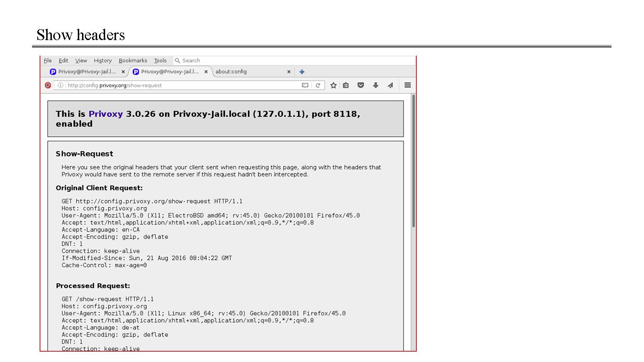
Task: Click Processed Request heading
Action: pyautogui.click(x=93, y=286)
